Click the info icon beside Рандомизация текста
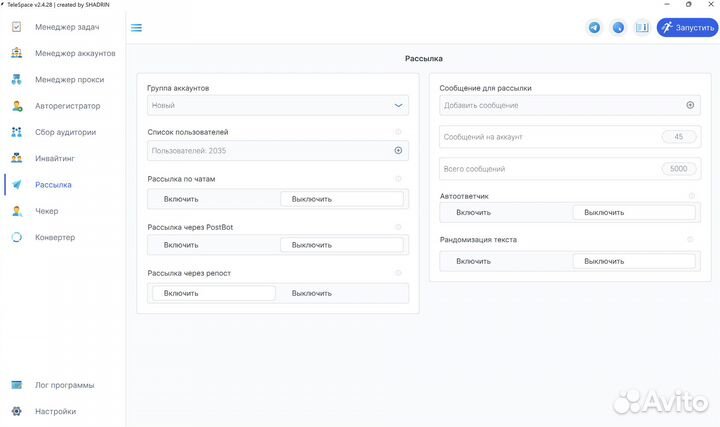This screenshot has width=720, height=427. [690, 240]
